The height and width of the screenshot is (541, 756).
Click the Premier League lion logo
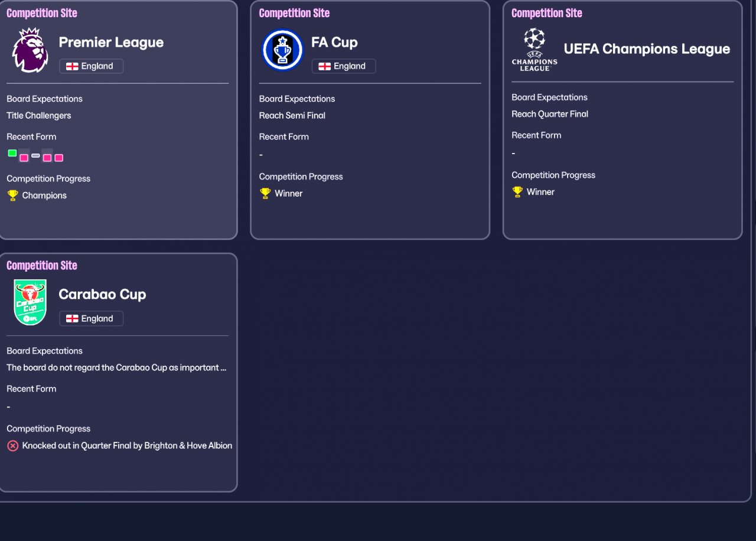(30, 51)
